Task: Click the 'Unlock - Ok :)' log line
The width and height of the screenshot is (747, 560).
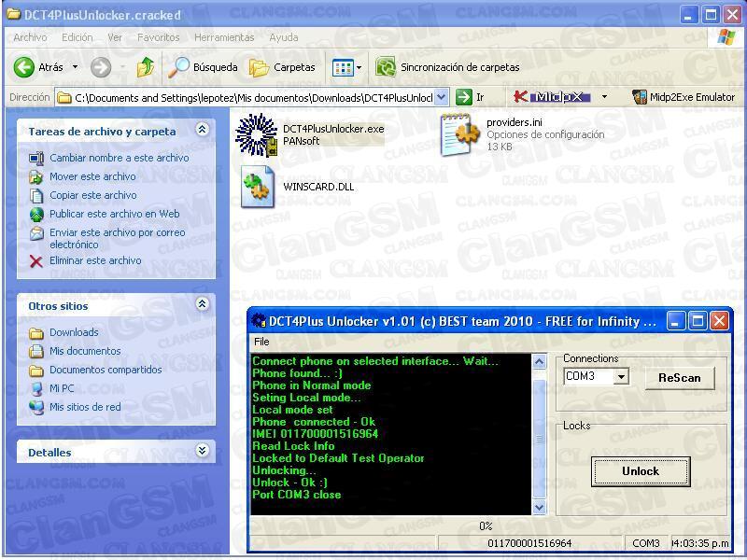Action: pos(289,483)
